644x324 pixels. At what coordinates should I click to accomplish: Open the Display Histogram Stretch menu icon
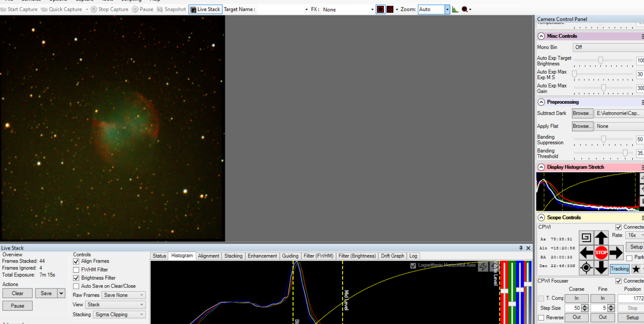tap(642, 167)
